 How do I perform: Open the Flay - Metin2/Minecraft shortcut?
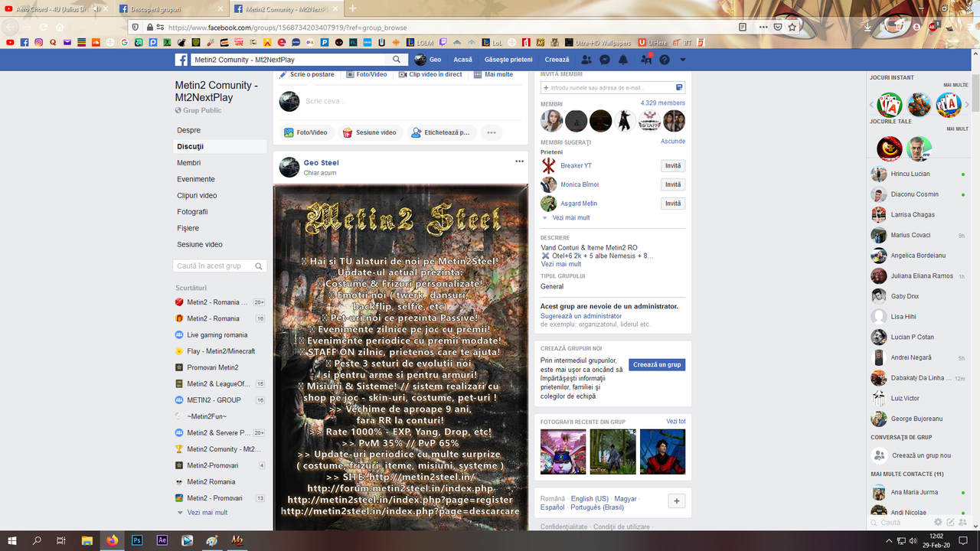pyautogui.click(x=220, y=351)
